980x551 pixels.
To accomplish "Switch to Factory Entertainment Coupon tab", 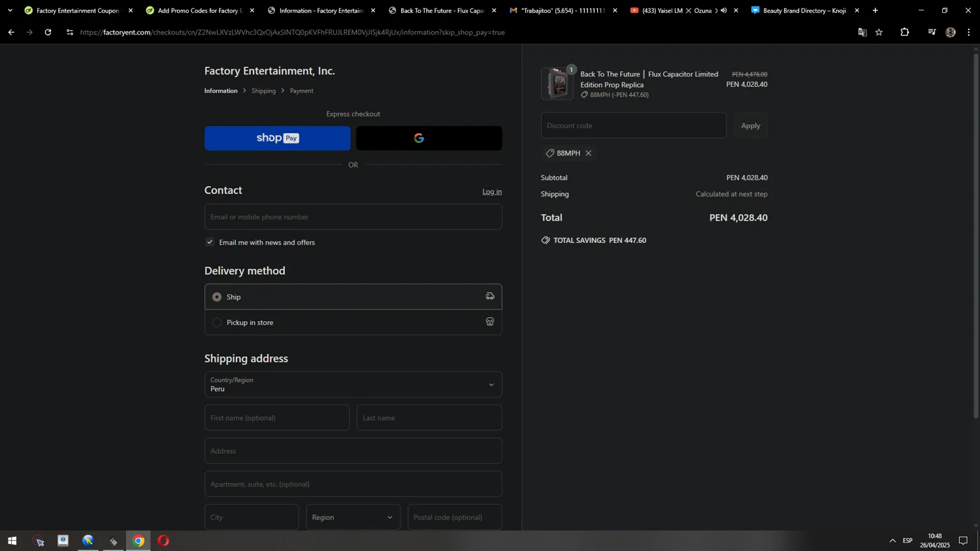I will point(76,10).
